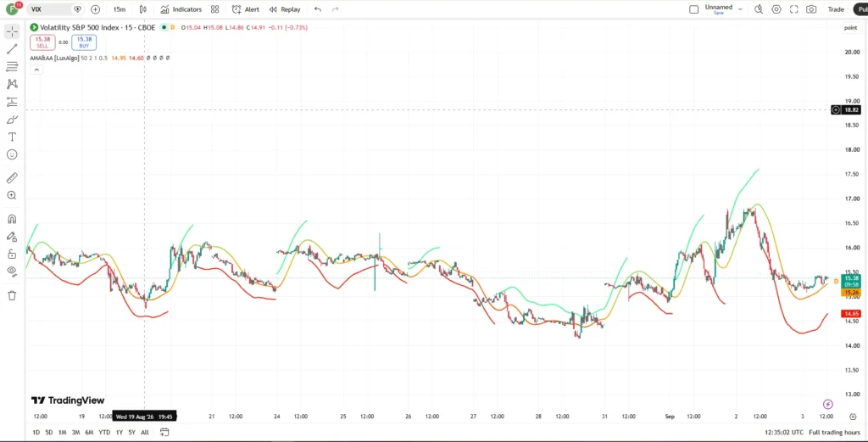Open the quick search icon
Image resolution: width=868 pixels, height=442 pixels.
pos(759,9)
